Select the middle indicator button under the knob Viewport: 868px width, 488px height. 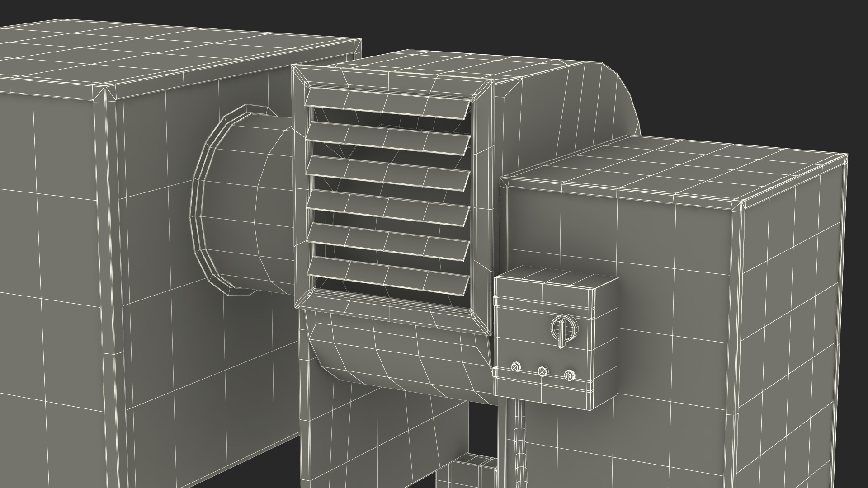point(542,371)
